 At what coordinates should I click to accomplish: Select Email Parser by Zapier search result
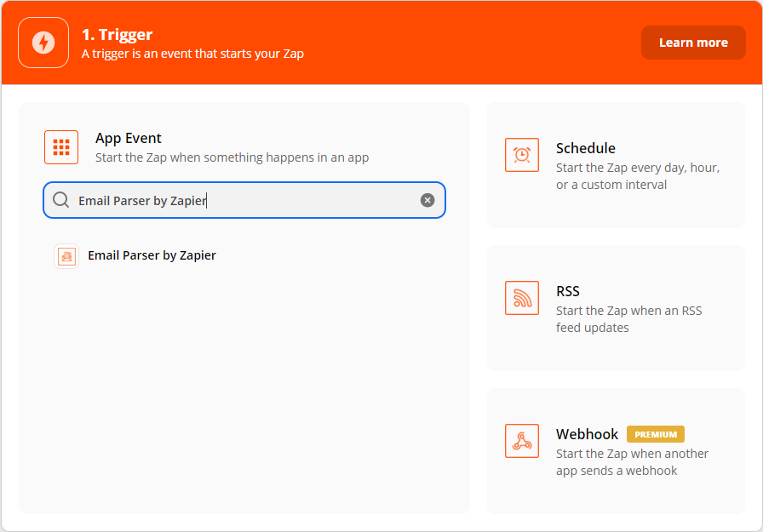tap(152, 256)
